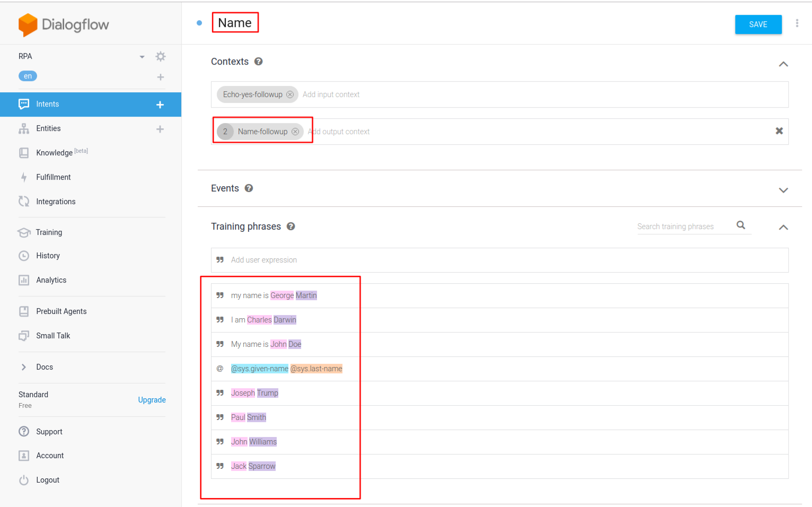Edit the intent name field
The width and height of the screenshot is (812, 507).
pyautogui.click(x=235, y=23)
